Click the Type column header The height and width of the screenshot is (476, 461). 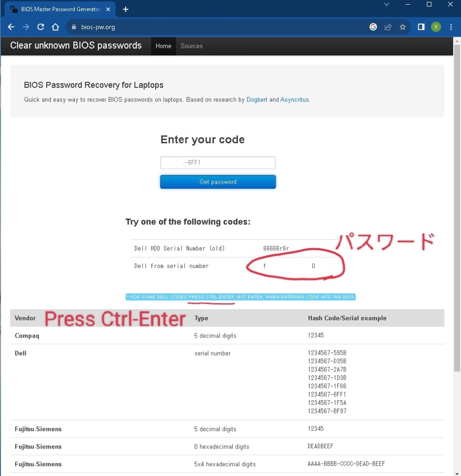coord(201,318)
